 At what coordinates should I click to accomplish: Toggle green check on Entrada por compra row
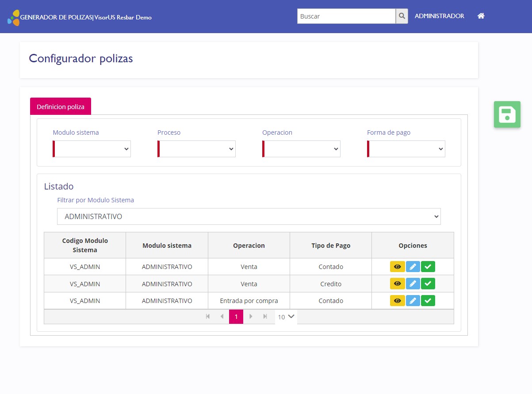428,301
